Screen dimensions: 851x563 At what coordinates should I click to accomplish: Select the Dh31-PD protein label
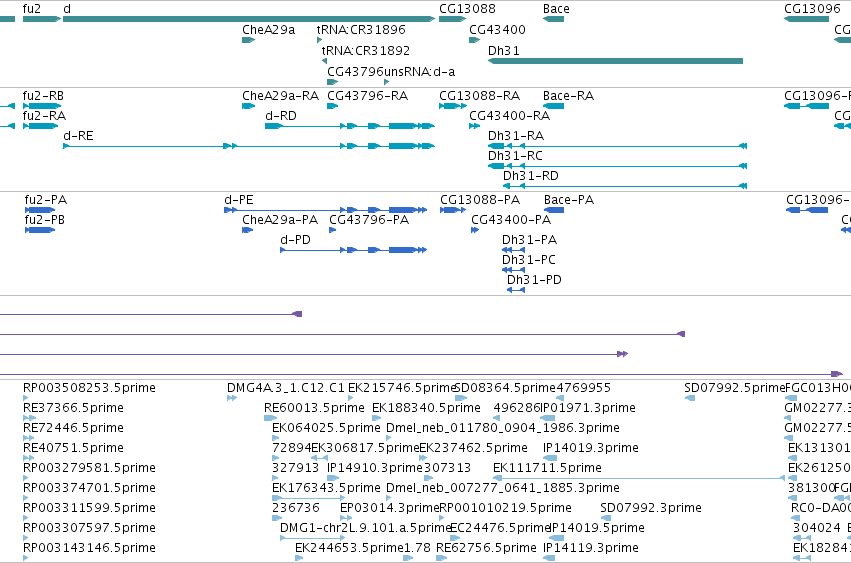click(x=535, y=280)
